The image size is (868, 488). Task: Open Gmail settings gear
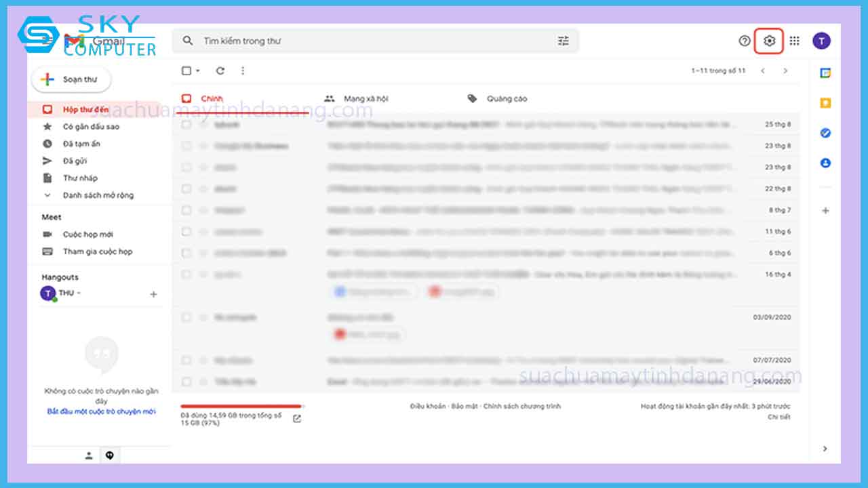(769, 41)
